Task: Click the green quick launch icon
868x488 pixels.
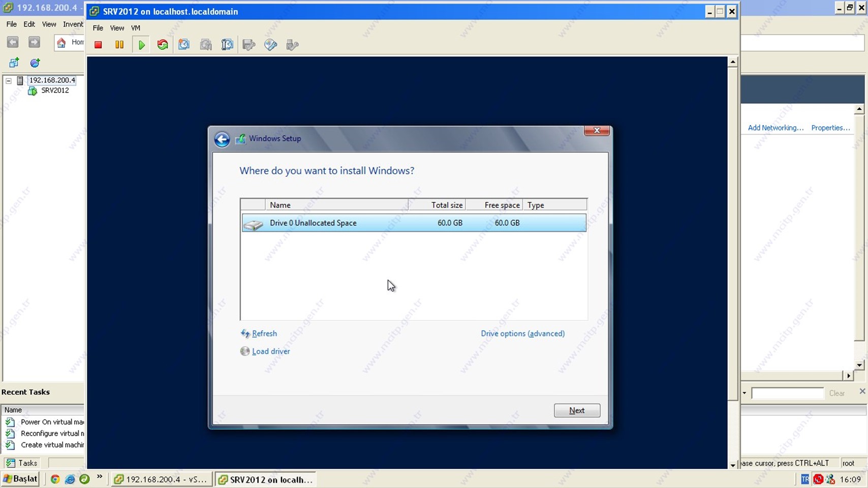Action: point(84,479)
